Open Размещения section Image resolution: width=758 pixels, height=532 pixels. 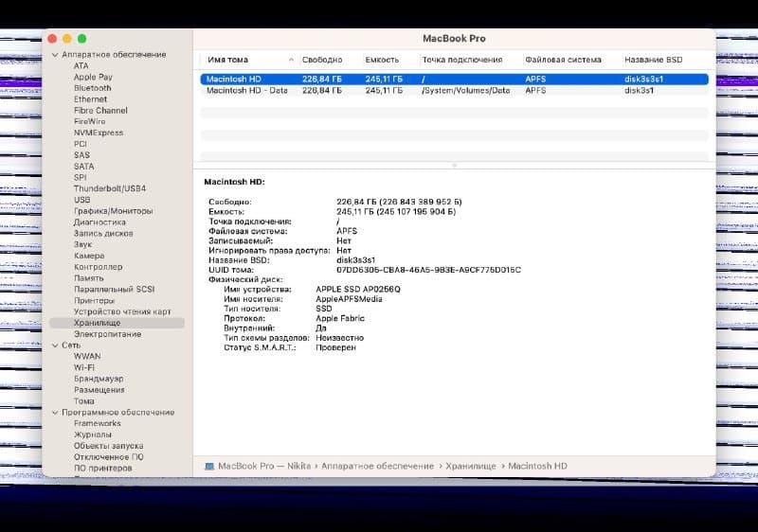pos(99,390)
